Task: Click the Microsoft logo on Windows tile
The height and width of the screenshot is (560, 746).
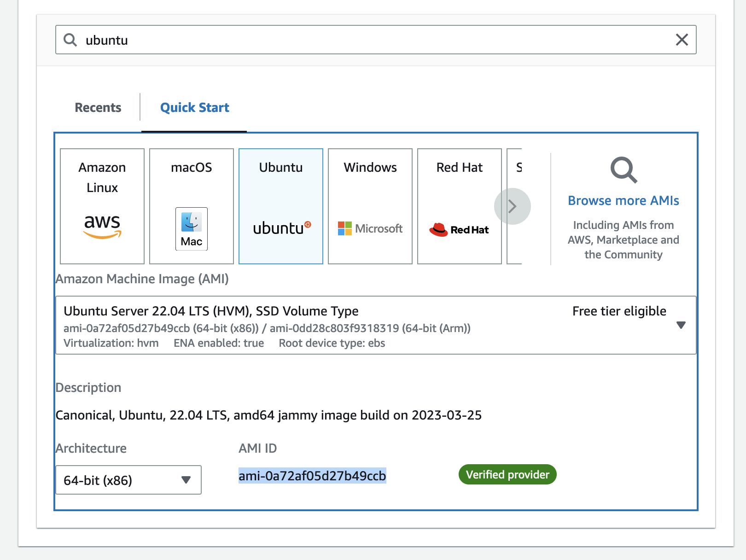Action: 370,228
